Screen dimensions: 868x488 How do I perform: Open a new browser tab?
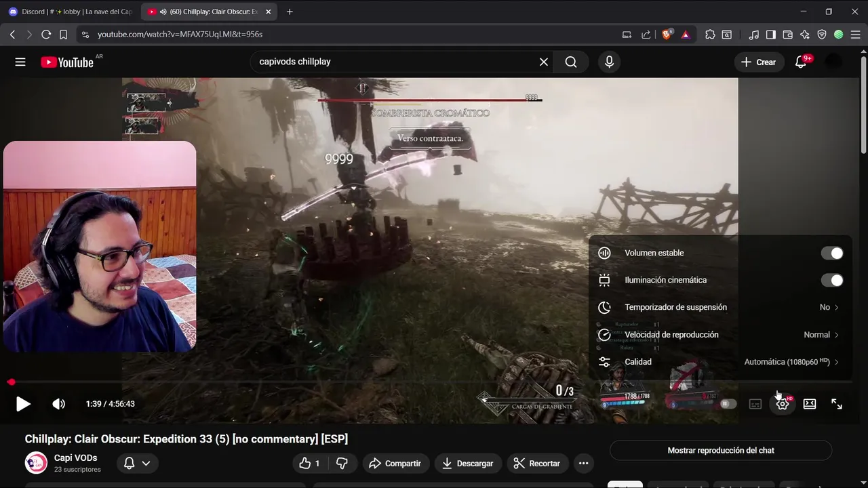(290, 12)
